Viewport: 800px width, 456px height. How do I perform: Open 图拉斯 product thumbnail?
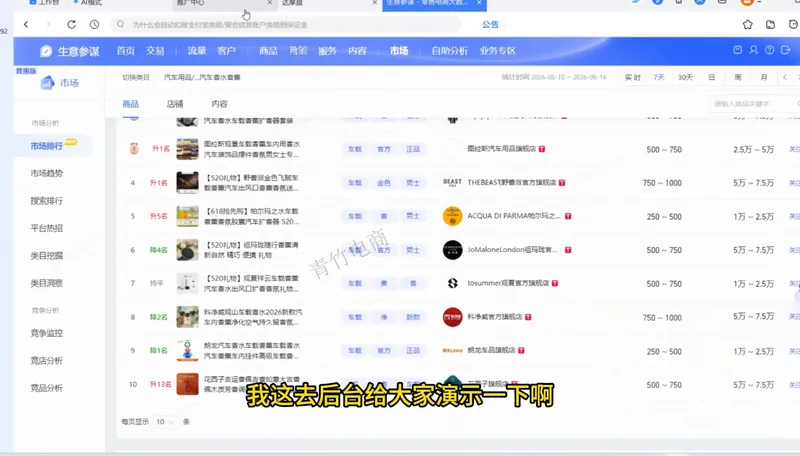(x=187, y=149)
